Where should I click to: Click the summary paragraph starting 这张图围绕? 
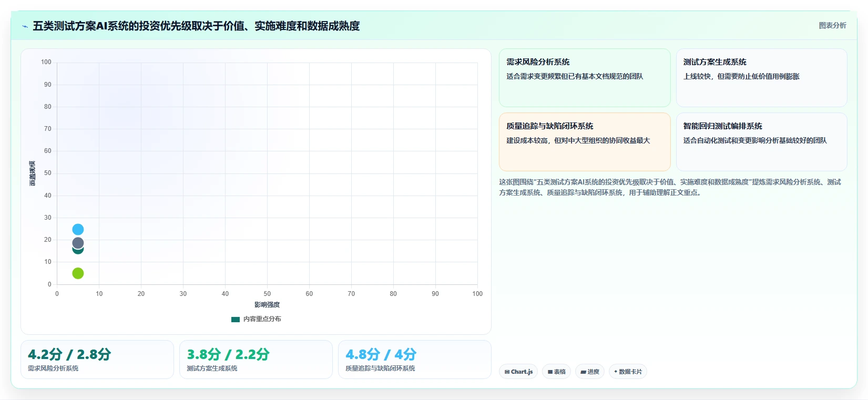pyautogui.click(x=670, y=187)
